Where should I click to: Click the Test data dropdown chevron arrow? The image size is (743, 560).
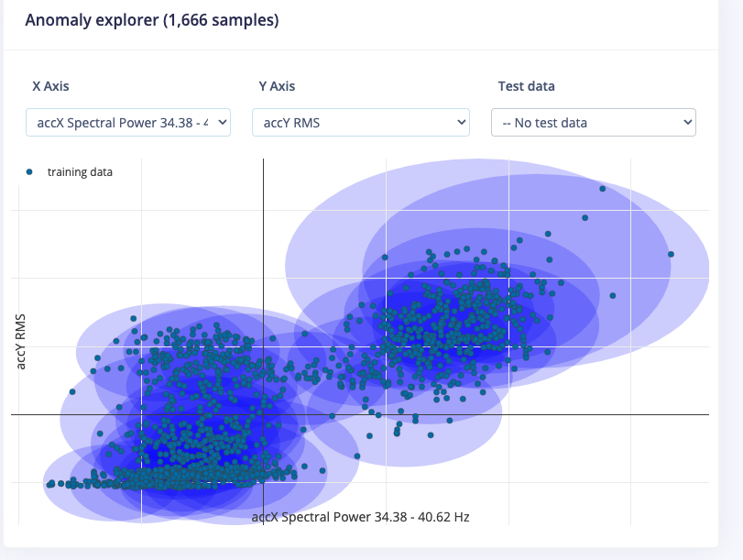coord(687,122)
